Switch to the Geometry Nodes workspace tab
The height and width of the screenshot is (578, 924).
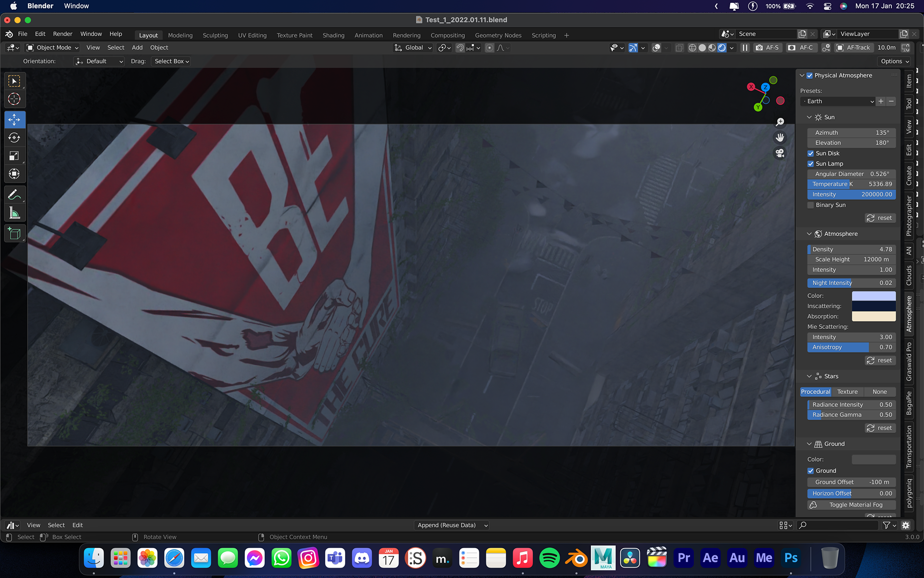[498, 35]
